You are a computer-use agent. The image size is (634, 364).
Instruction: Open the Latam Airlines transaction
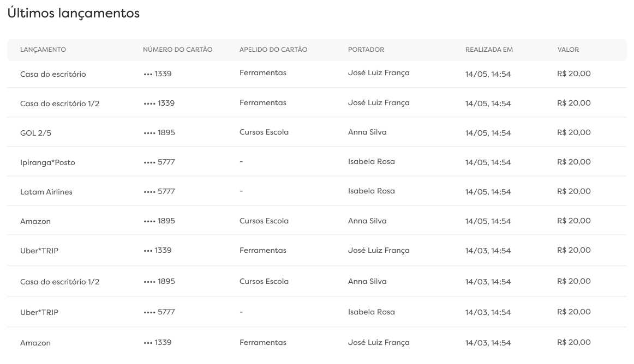pos(46,192)
